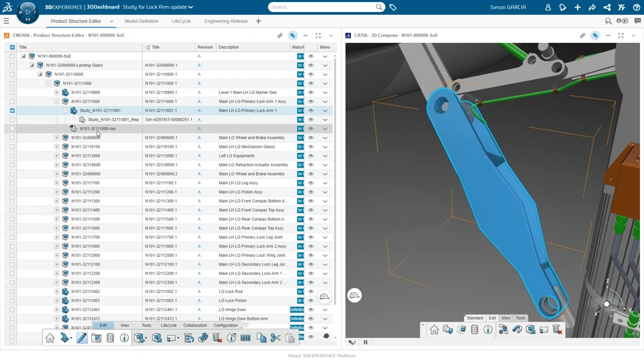Screen dimensions: 644x362
Task: Open the 3DEXPERIENCE compass
Action: click(x=28, y=12)
